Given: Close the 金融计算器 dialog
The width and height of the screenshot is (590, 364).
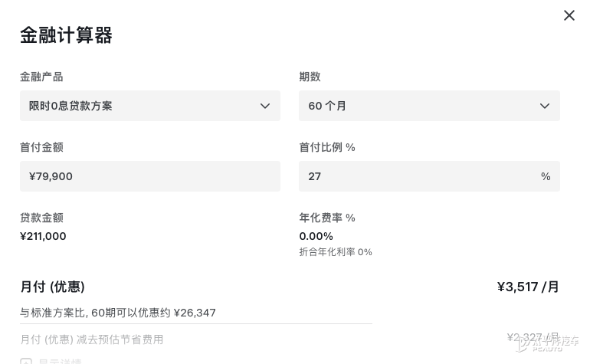Looking at the screenshot, I should click(x=569, y=15).
